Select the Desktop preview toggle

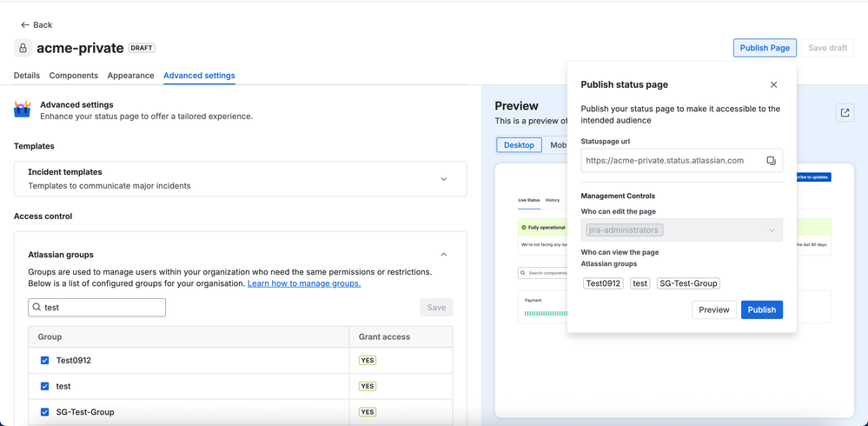pyautogui.click(x=520, y=145)
